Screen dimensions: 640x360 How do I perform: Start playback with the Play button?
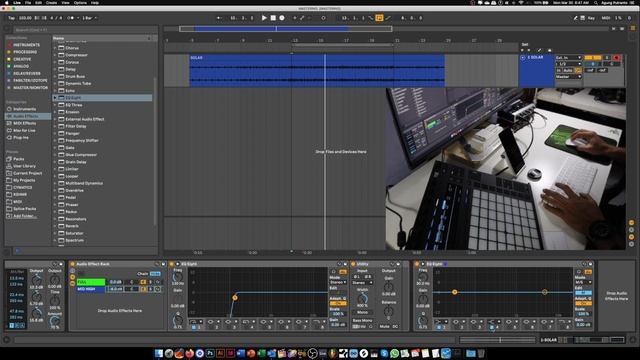point(264,18)
